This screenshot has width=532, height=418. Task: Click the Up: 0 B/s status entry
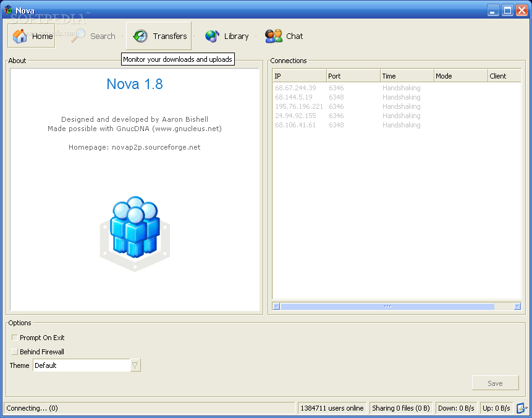point(496,408)
